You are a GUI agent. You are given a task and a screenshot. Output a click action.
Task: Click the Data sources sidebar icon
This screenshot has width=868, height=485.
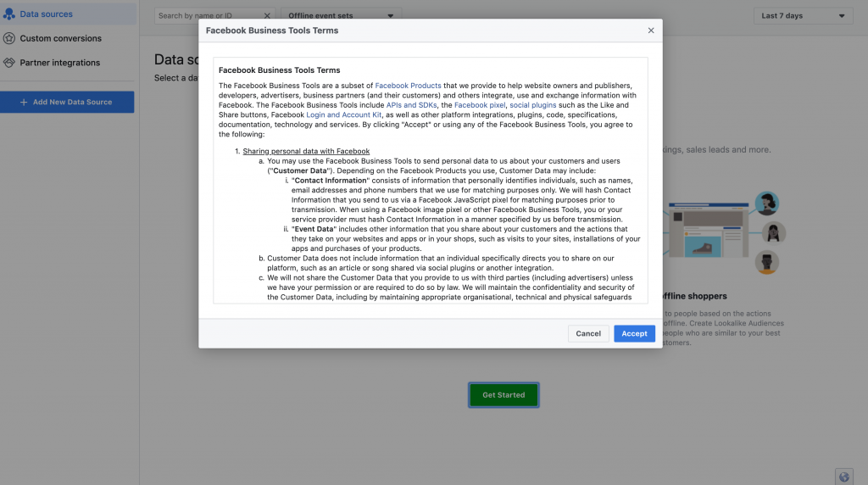coord(9,14)
